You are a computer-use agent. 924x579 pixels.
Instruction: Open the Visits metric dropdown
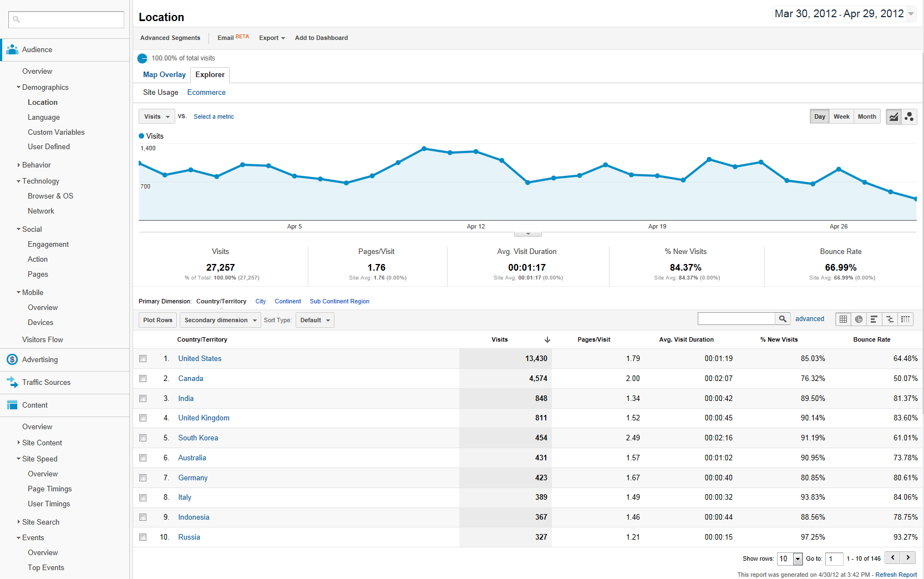(157, 116)
